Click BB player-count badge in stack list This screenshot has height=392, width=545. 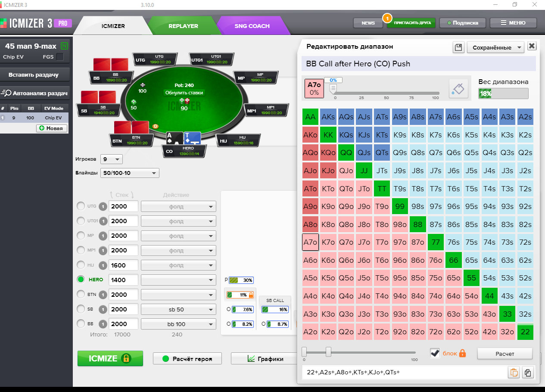103,324
